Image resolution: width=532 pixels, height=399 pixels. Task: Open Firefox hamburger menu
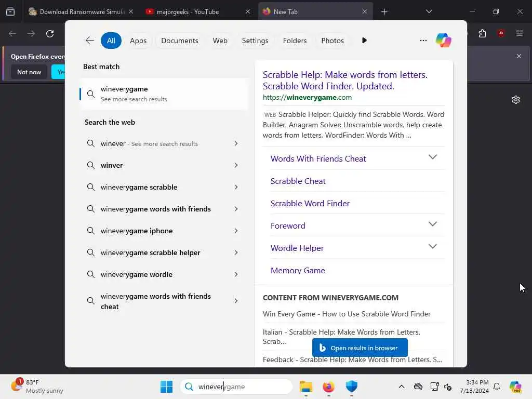pyautogui.click(x=520, y=33)
